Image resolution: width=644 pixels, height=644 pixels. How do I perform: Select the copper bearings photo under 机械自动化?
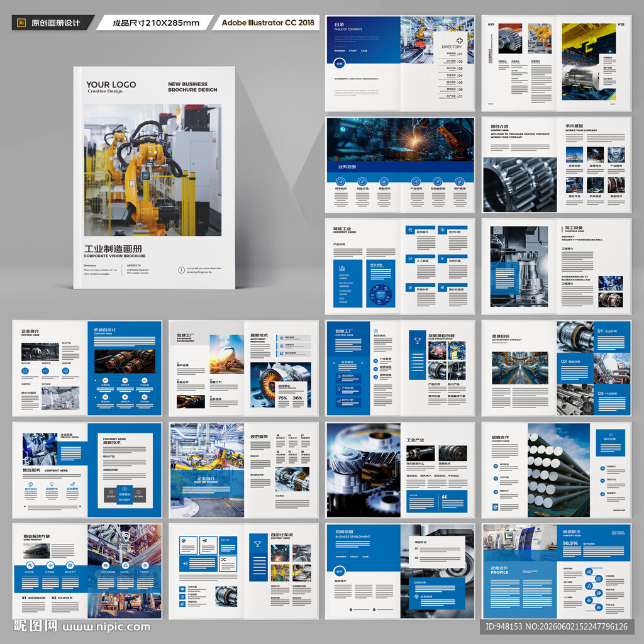point(125,361)
